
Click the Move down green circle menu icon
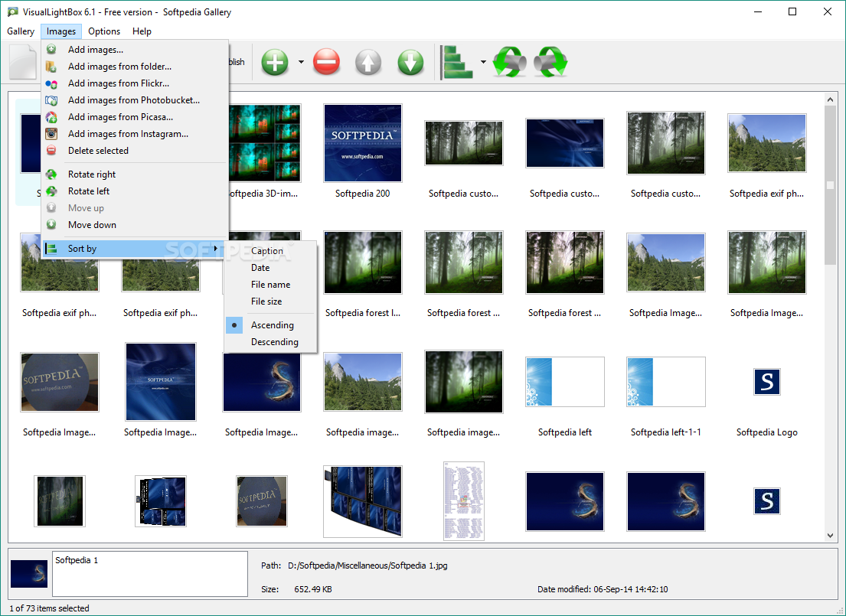click(x=51, y=224)
